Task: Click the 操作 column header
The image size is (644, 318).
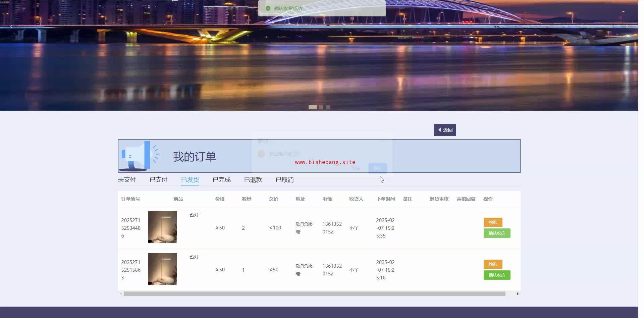Action: click(x=488, y=199)
